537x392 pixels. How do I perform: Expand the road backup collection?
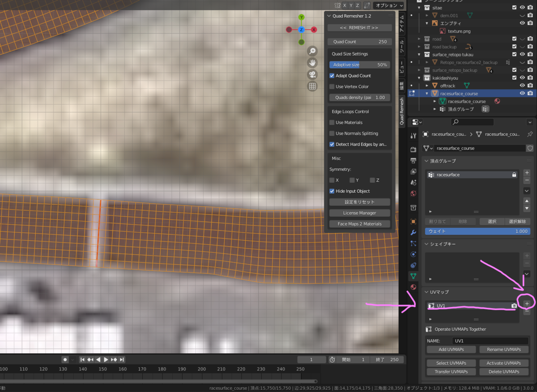pyautogui.click(x=419, y=47)
